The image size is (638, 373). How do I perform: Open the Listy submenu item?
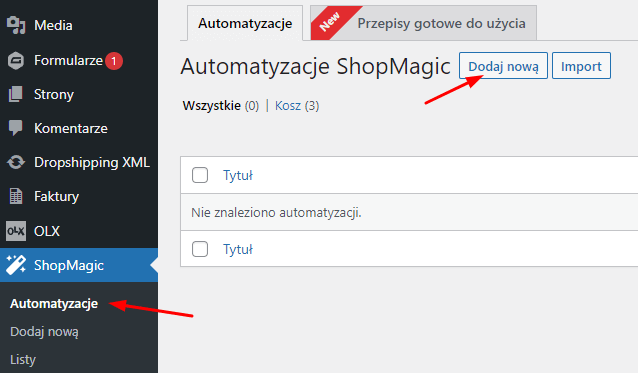click(x=23, y=360)
